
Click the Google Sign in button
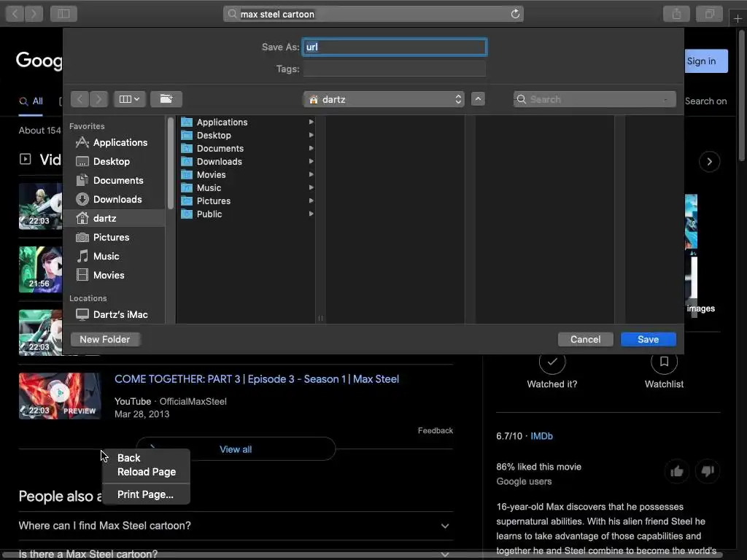pos(706,61)
